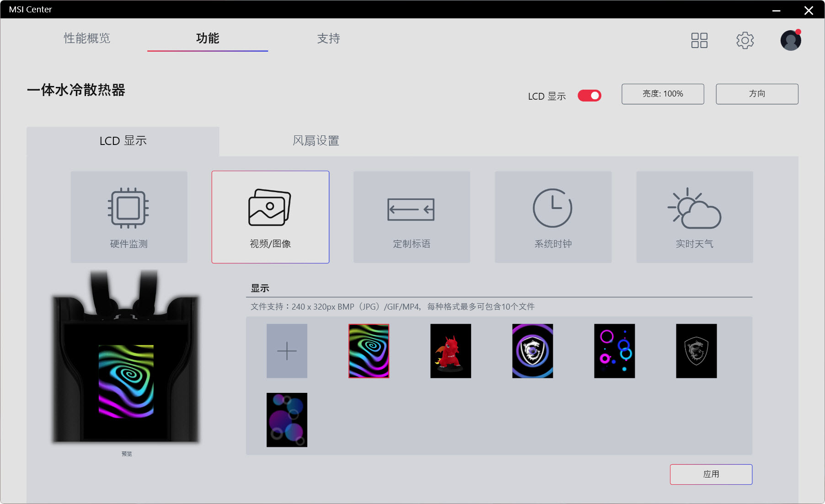
Task: Select the purple bubbles thumbnail
Action: coord(287,420)
